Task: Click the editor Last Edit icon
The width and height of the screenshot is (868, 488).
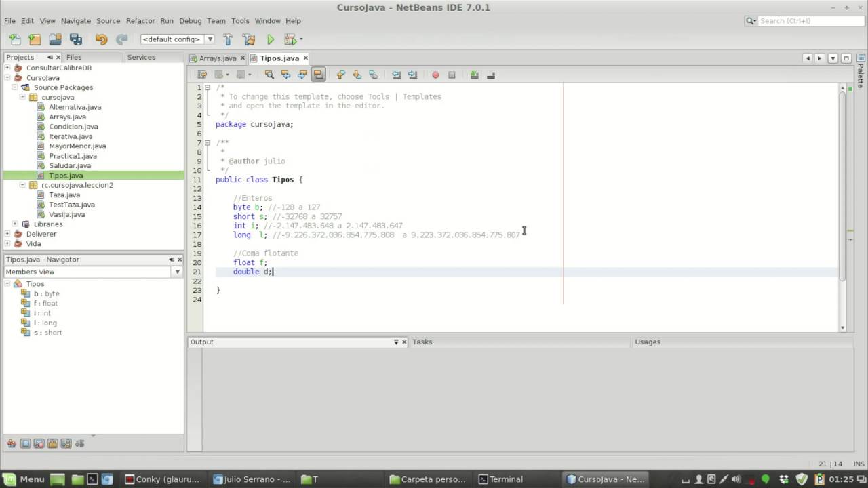Action: click(202, 75)
